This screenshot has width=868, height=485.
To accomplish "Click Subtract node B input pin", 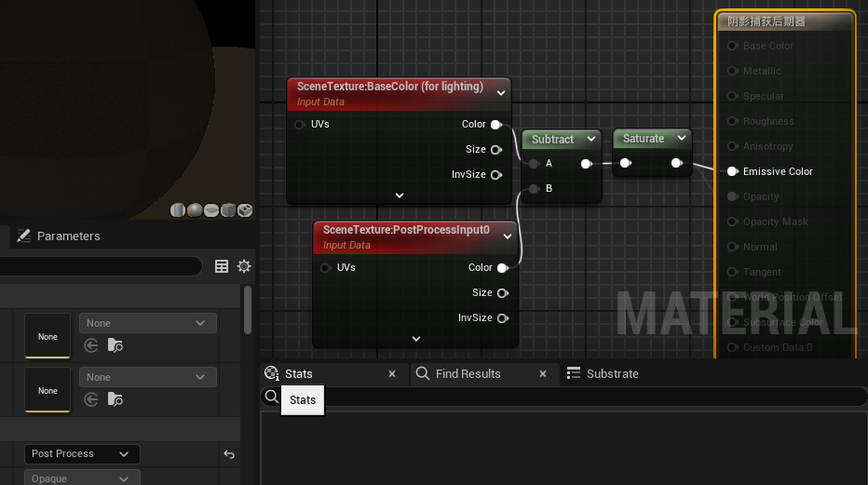I will pyautogui.click(x=534, y=189).
